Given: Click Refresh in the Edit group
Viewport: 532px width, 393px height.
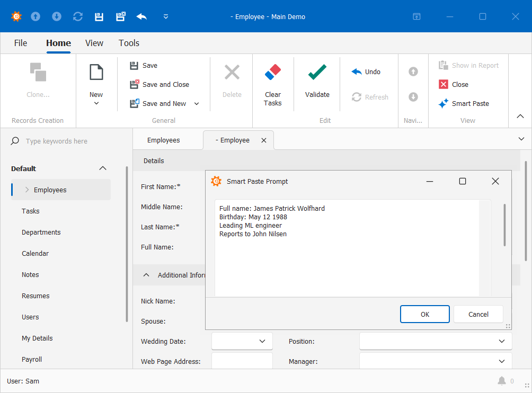Looking at the screenshot, I should point(370,97).
